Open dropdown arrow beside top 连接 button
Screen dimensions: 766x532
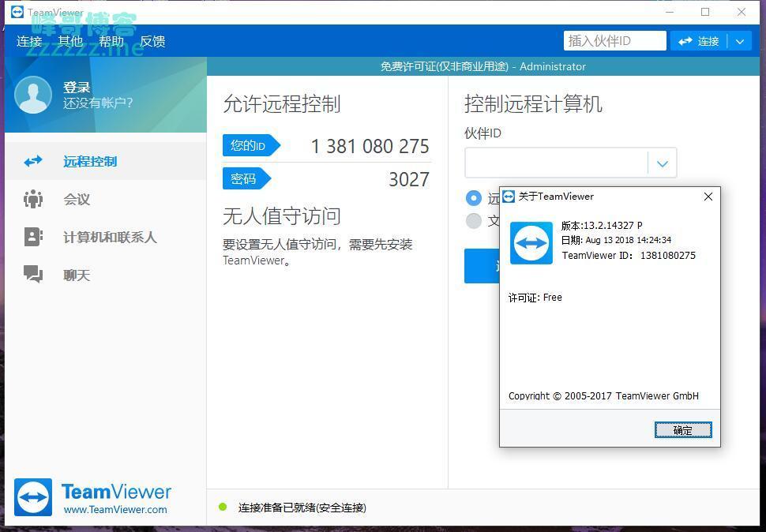click(x=740, y=41)
